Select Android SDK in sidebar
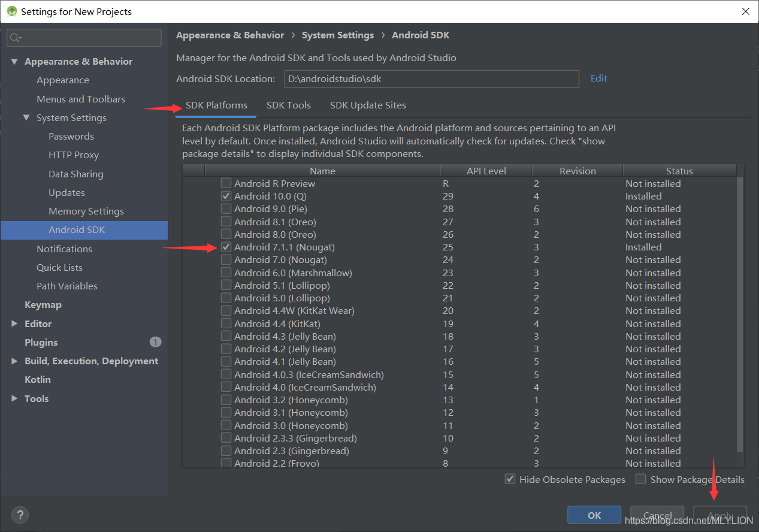The height and width of the screenshot is (532, 759). [x=84, y=230]
